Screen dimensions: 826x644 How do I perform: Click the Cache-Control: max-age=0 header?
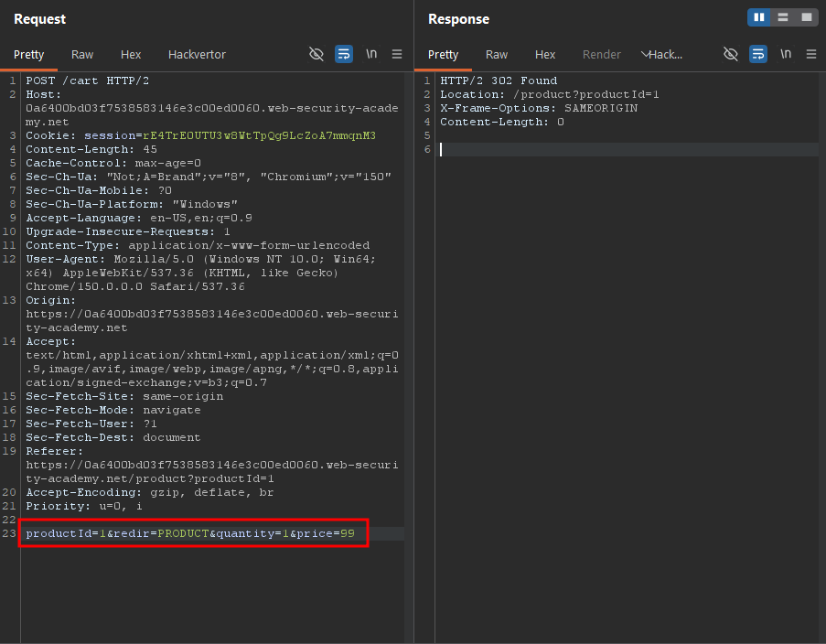click(x=113, y=163)
